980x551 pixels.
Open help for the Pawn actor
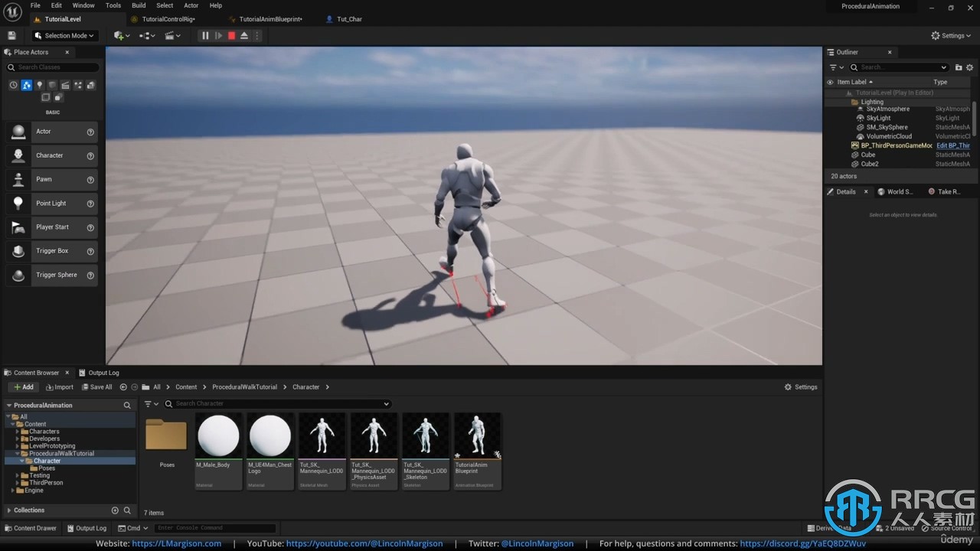[x=90, y=180]
